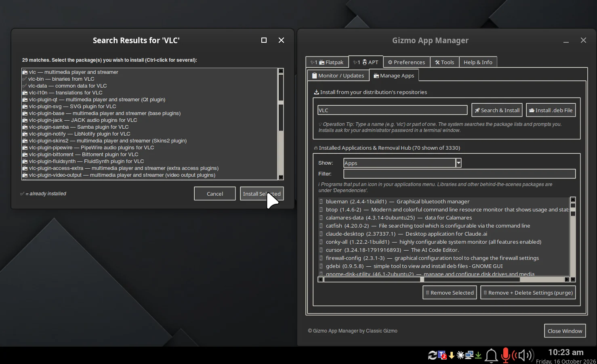Click the installed checkmark next to vlc-bin
This screenshot has width=597, height=364.
(25, 79)
